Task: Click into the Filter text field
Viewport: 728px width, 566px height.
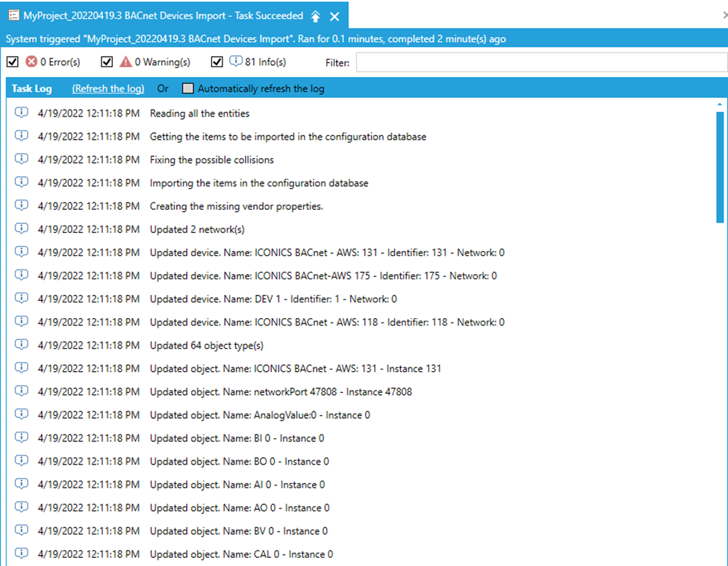Action: coord(541,63)
